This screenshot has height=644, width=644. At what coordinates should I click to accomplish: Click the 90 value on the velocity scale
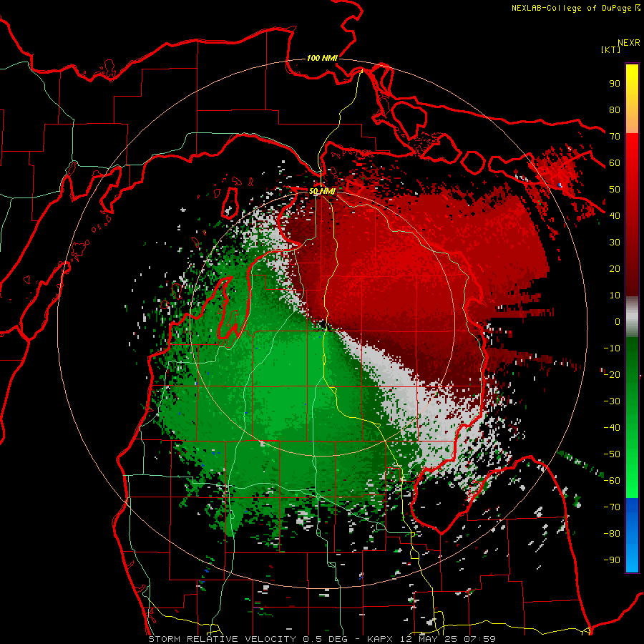tap(615, 84)
